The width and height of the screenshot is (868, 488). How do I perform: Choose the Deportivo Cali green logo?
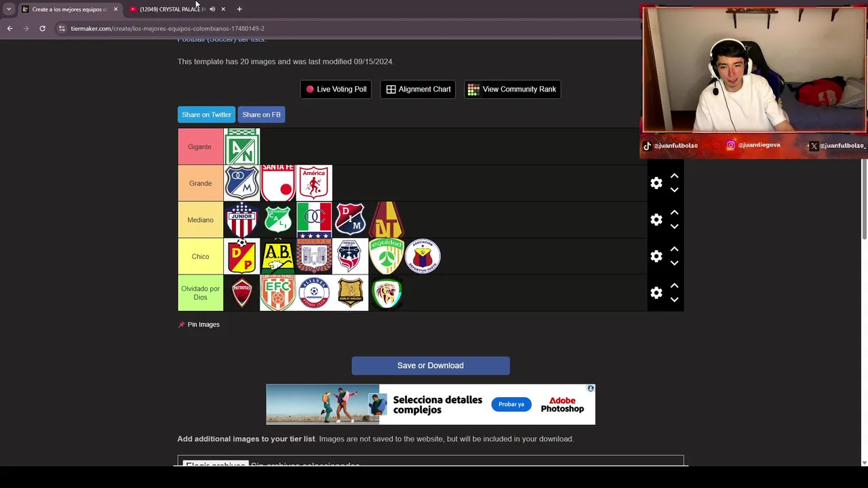pos(278,220)
